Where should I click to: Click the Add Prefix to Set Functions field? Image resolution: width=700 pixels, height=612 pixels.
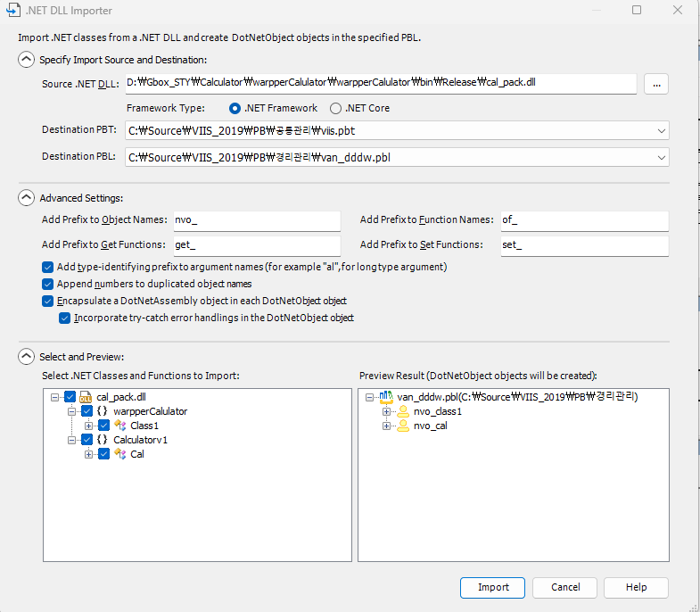(x=585, y=245)
